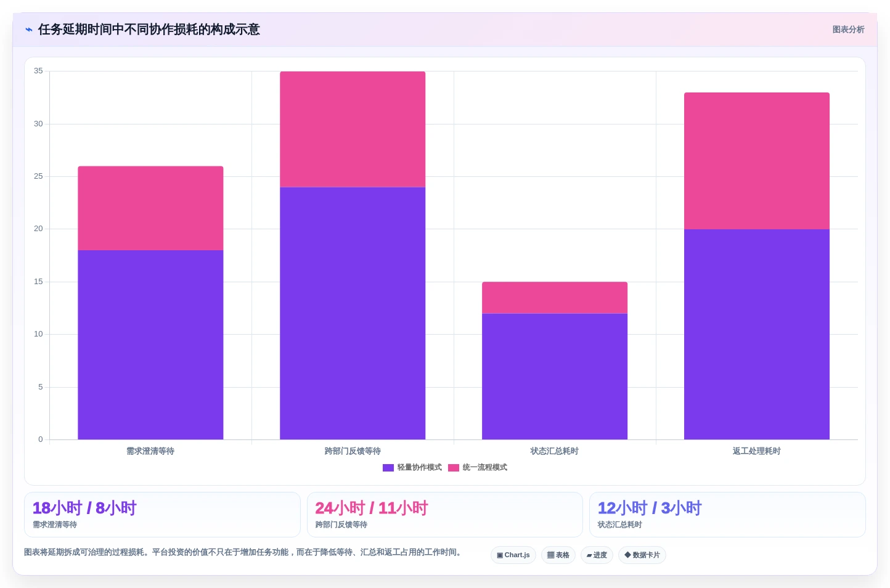Image resolution: width=890 pixels, height=588 pixels.
Task: Toggle the 统一流程模式 legend swatch
Action: point(453,468)
